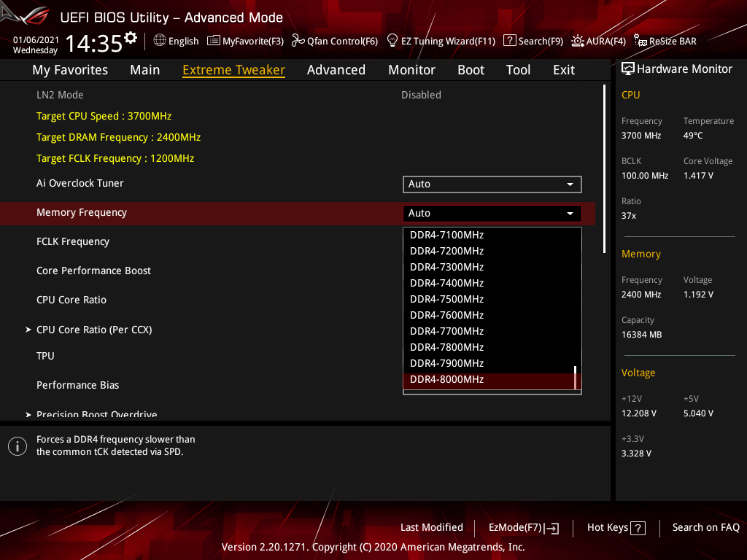
Task: Click Last Modified button
Action: (x=432, y=528)
